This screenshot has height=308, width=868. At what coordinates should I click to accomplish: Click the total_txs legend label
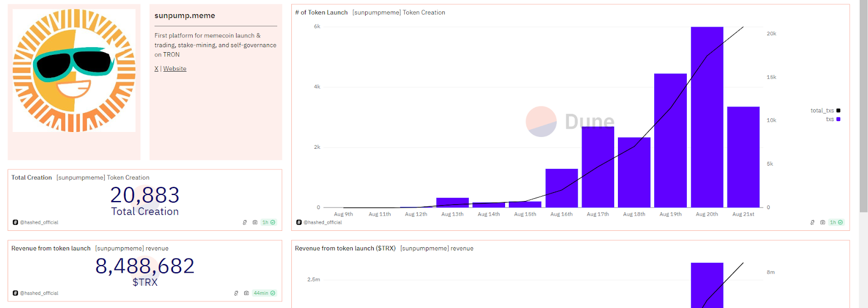[822, 110]
